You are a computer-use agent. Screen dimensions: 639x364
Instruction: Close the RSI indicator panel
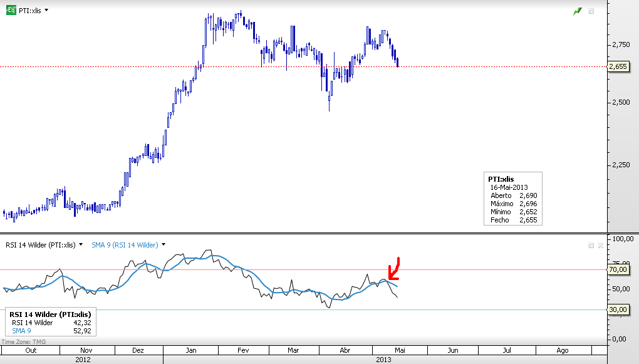coord(600,245)
